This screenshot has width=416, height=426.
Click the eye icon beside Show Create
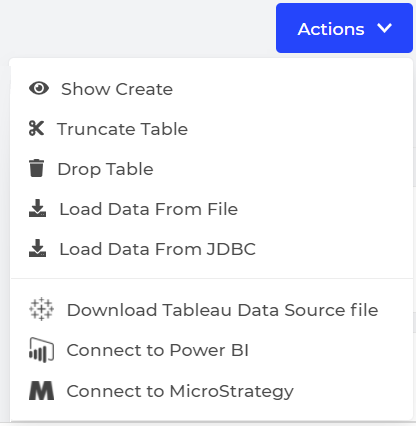[39, 89]
